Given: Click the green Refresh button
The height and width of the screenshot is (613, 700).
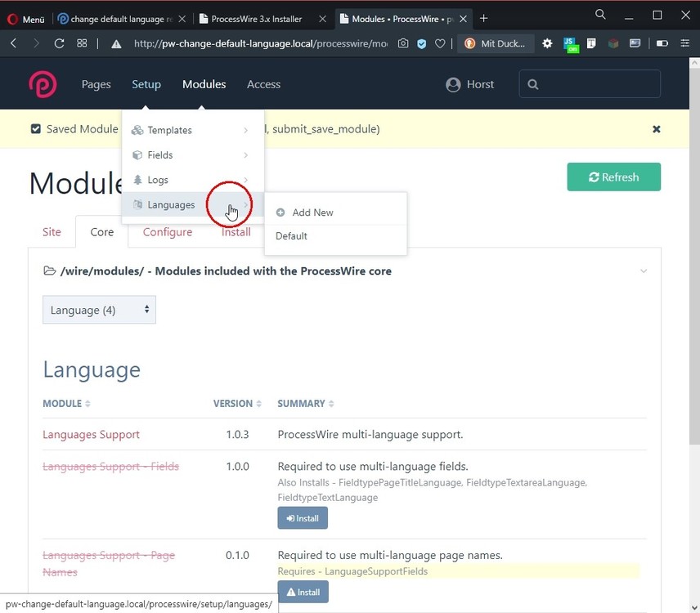Looking at the screenshot, I should click(614, 177).
